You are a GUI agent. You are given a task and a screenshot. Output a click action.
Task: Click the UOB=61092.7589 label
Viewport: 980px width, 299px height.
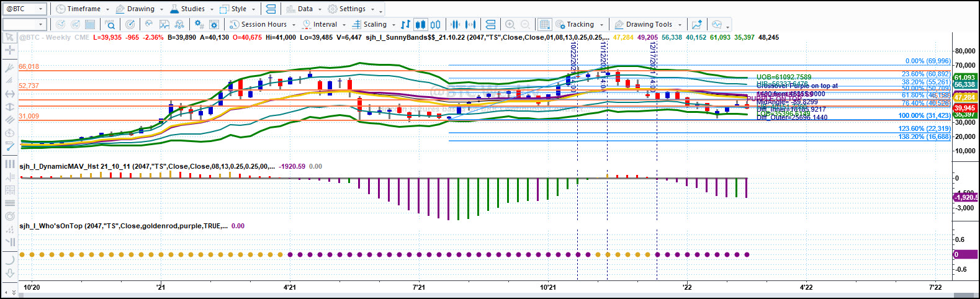(784, 78)
